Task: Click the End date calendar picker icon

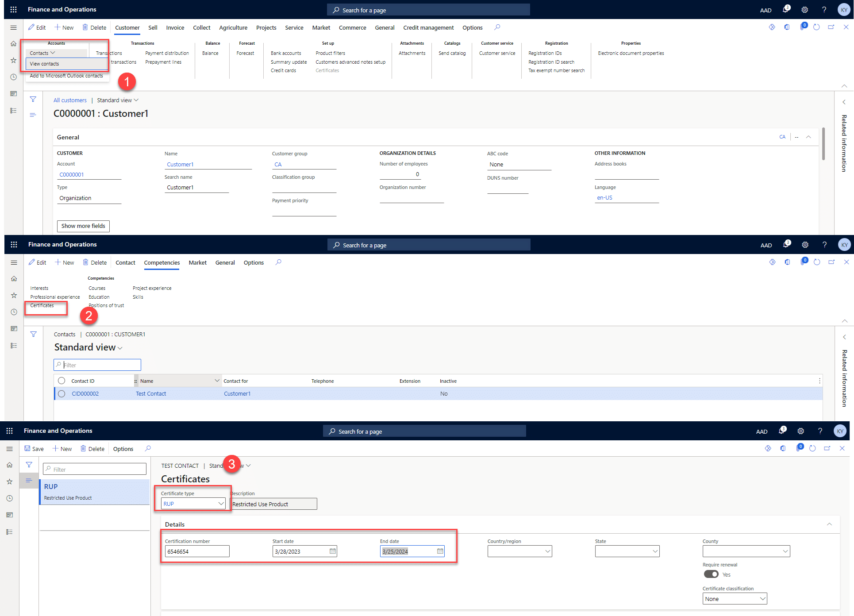Action: point(439,552)
